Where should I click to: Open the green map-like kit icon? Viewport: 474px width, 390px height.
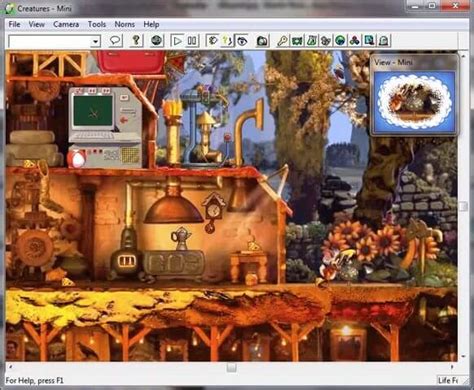point(297,41)
